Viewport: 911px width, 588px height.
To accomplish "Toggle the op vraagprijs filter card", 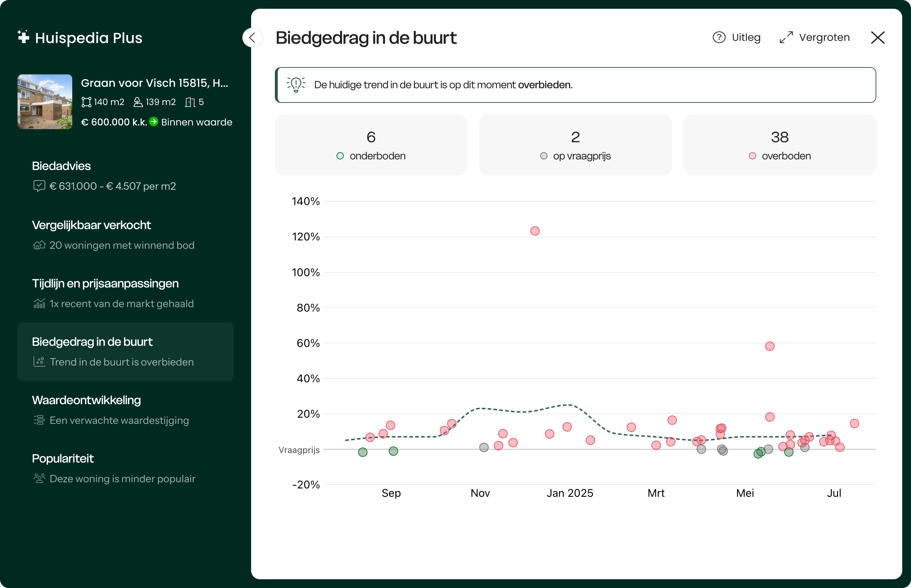I will (575, 145).
